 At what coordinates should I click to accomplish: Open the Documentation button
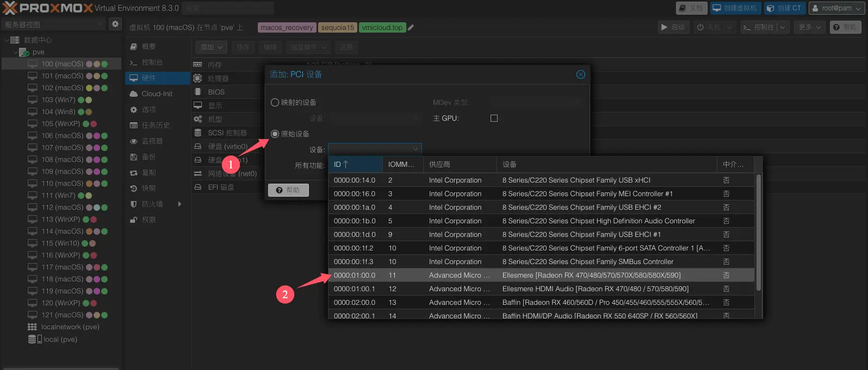[x=691, y=8]
